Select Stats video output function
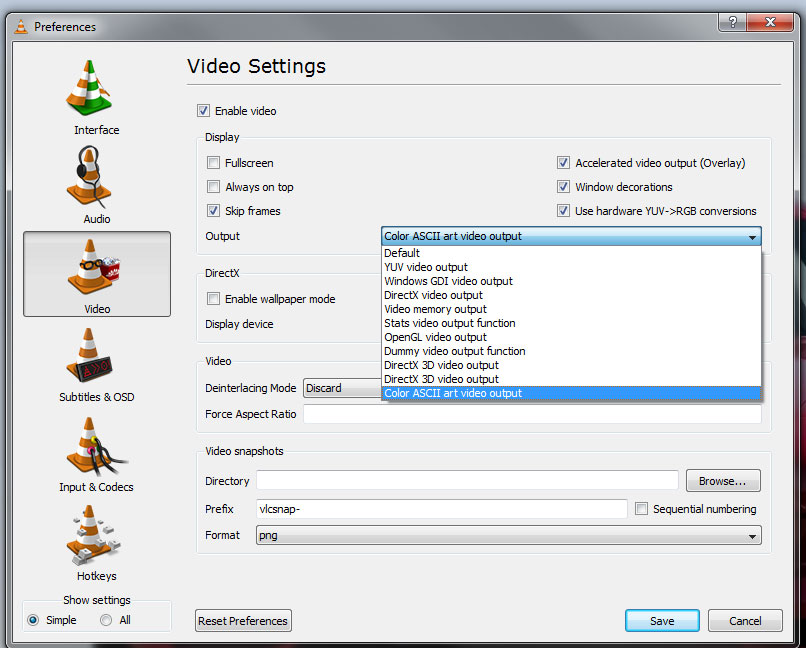This screenshot has width=806, height=648. (571, 323)
